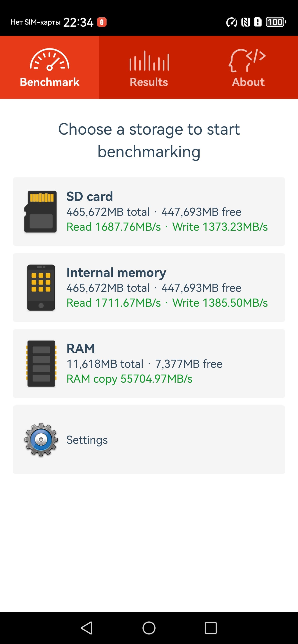Switch to the Results tab
298x644 pixels.
(x=149, y=82)
